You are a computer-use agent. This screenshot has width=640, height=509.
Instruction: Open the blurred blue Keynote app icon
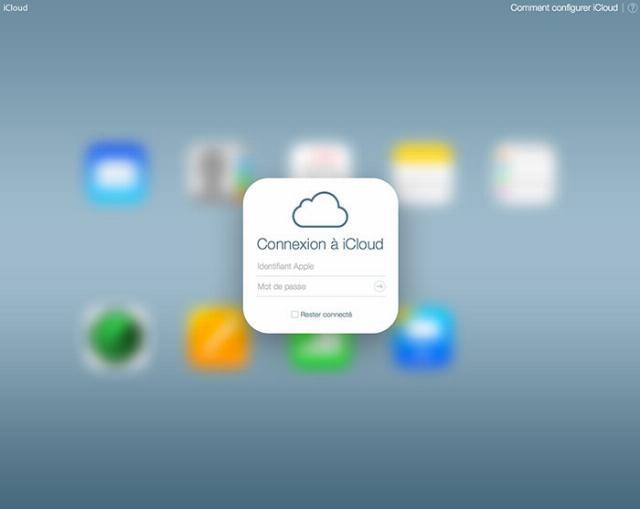click(x=424, y=337)
